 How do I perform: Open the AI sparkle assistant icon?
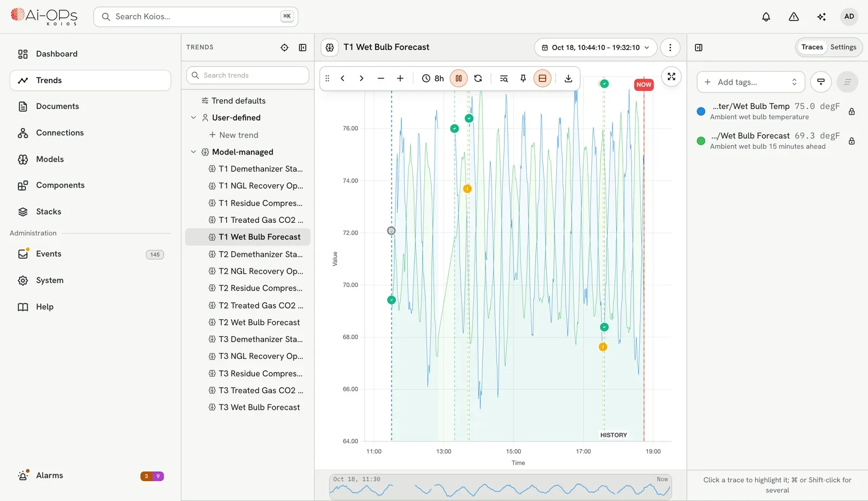(x=821, y=17)
